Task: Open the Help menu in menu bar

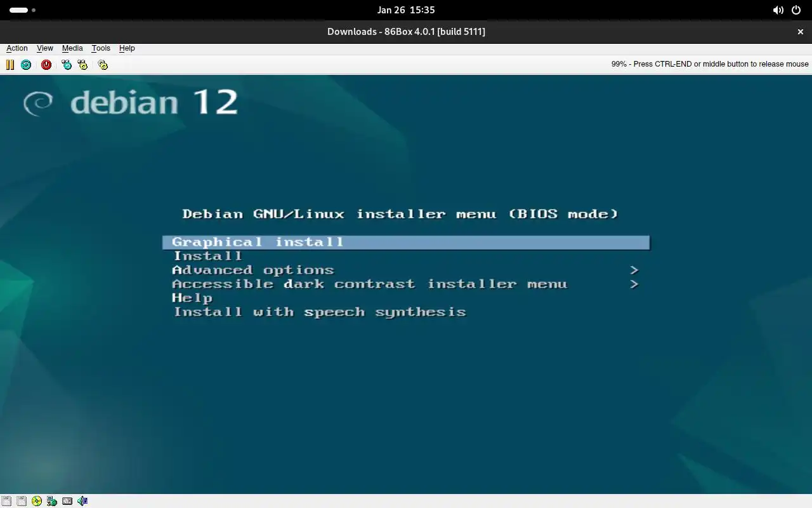Action: tap(127, 48)
